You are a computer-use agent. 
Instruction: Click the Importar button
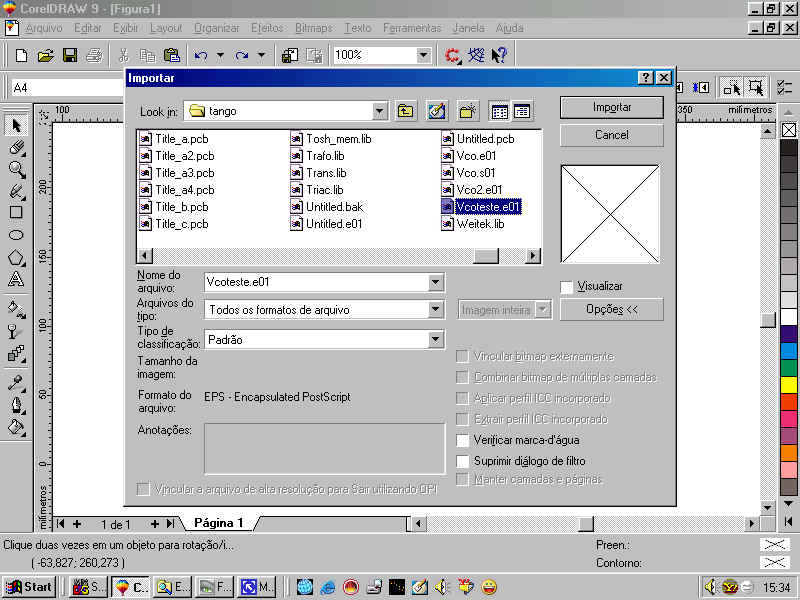click(x=611, y=107)
